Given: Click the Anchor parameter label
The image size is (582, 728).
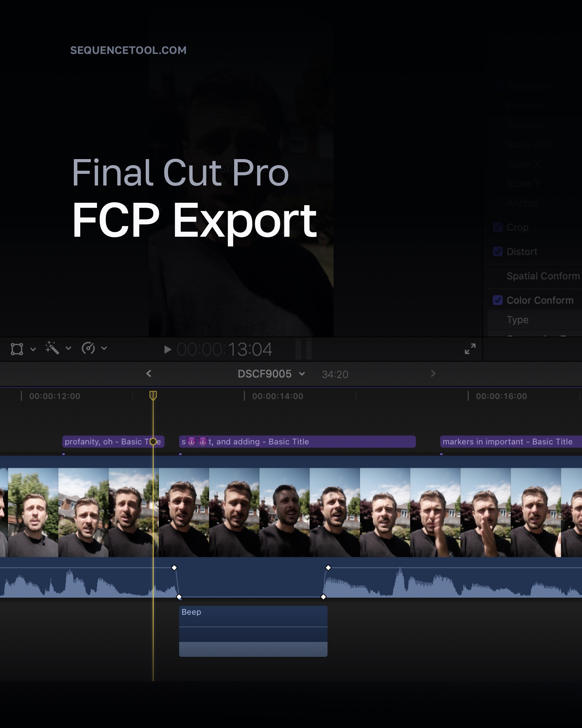Looking at the screenshot, I should (523, 203).
